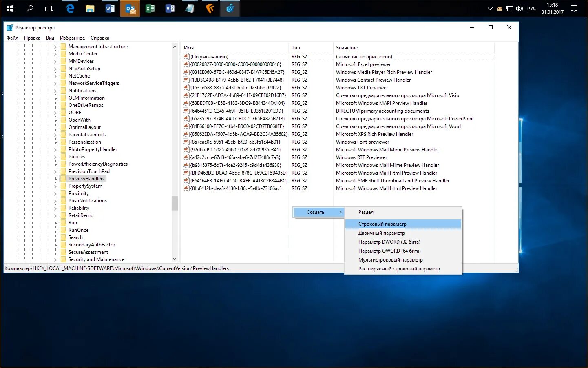588x368 pixels.
Task: Click the volume speaker tray icon
Action: point(519,9)
